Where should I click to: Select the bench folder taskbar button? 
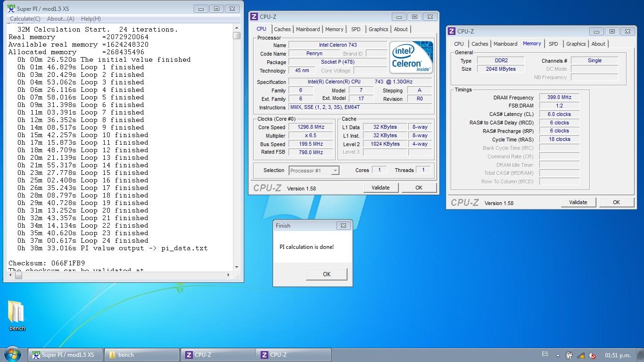click(142, 355)
